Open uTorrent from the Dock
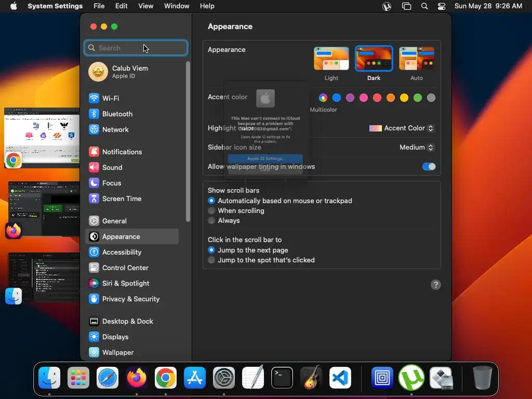Screen dimensions: 532x399 tap(411, 378)
